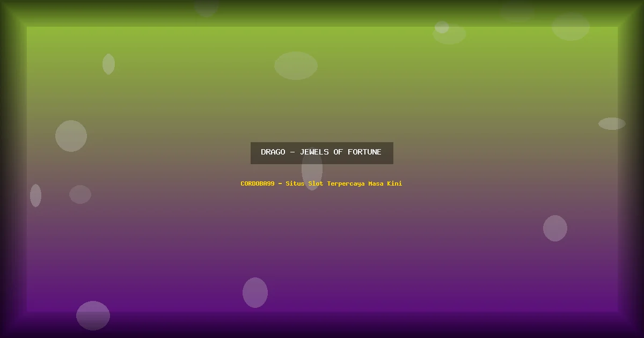
Task: Click the DRAGO – JEWELS OF FORTUNE button
Action: tap(321, 153)
